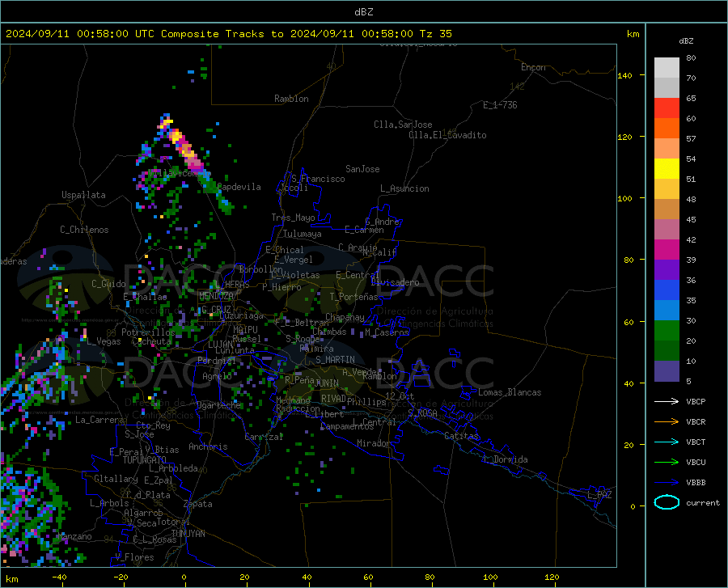Viewport: 728px width, 588px height.
Task: Click the 'La_Carrera' map label
Action: (x=99, y=420)
